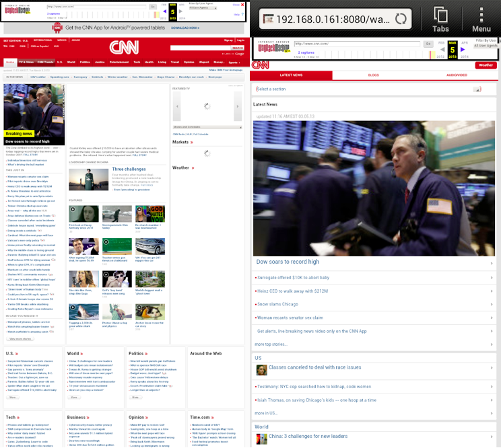Click the Go button in desktop Wayback toolbar
Viewport: 501px width, 448px height.
click(153, 6)
